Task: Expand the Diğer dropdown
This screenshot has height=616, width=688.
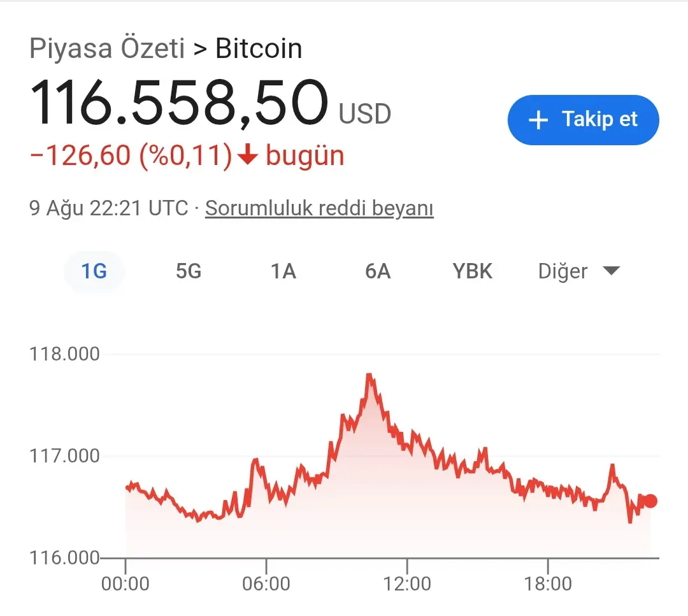Action: (x=578, y=271)
